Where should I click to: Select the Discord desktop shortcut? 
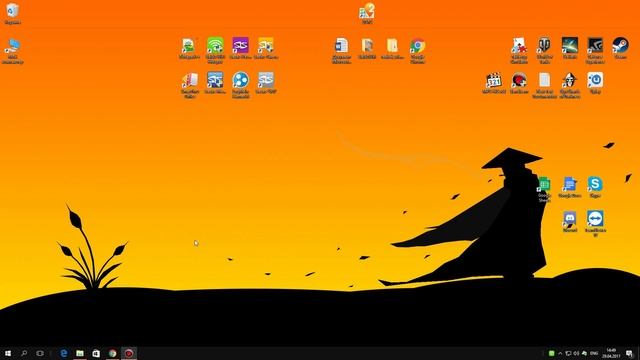click(x=570, y=222)
